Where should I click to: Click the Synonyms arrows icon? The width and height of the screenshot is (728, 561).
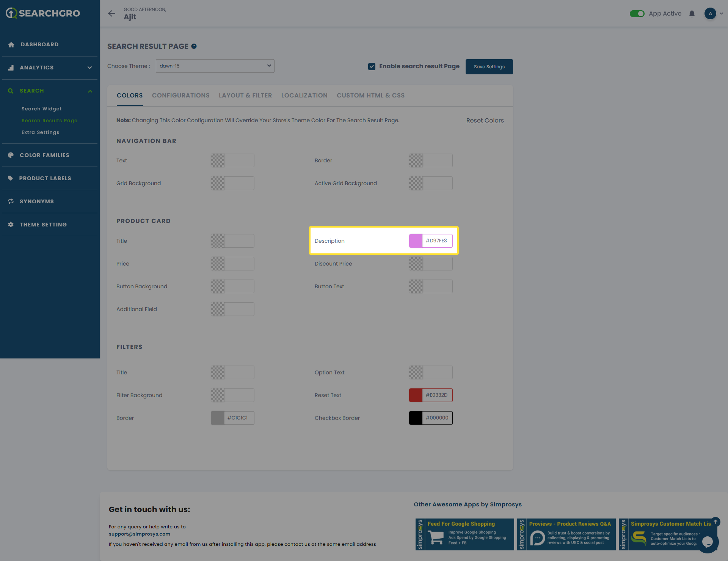pyautogui.click(x=11, y=201)
